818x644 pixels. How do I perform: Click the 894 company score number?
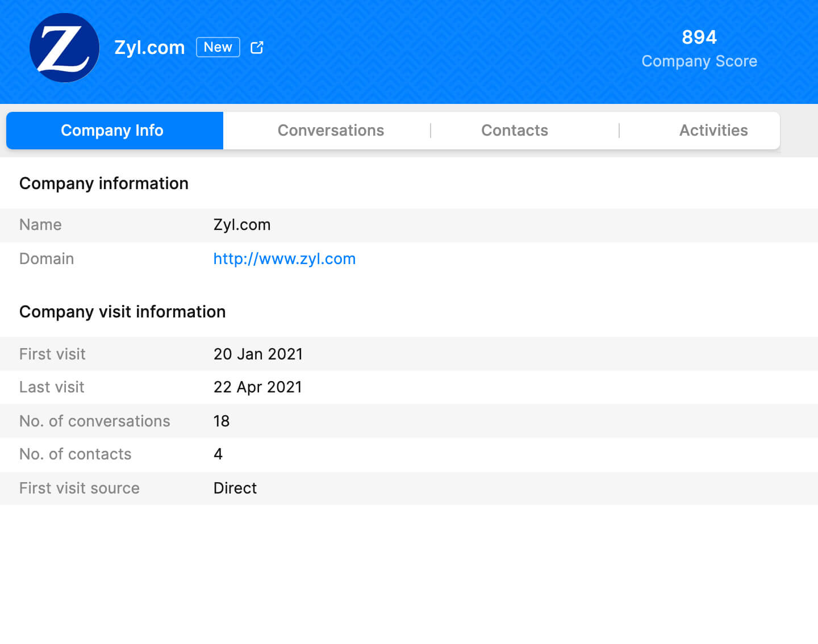pyautogui.click(x=699, y=37)
